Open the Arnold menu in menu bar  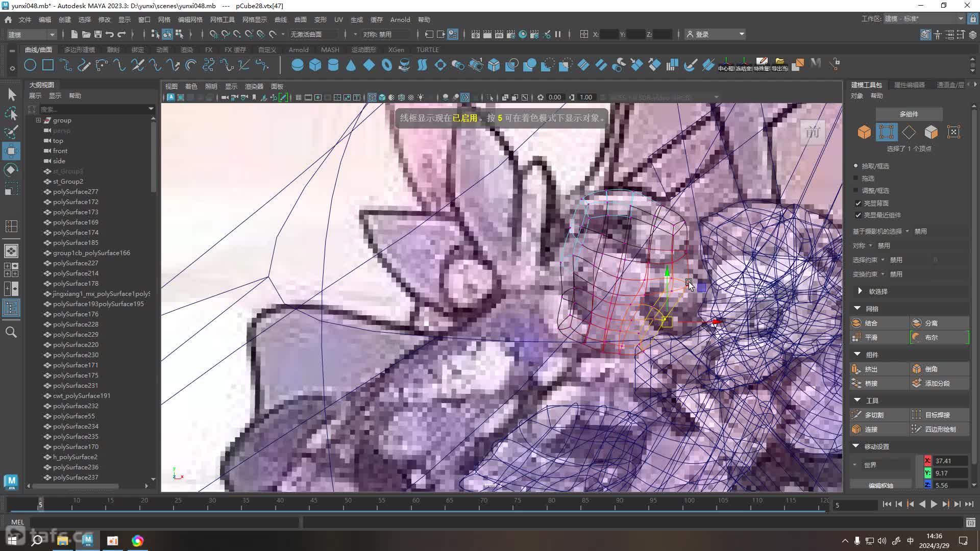400,19
